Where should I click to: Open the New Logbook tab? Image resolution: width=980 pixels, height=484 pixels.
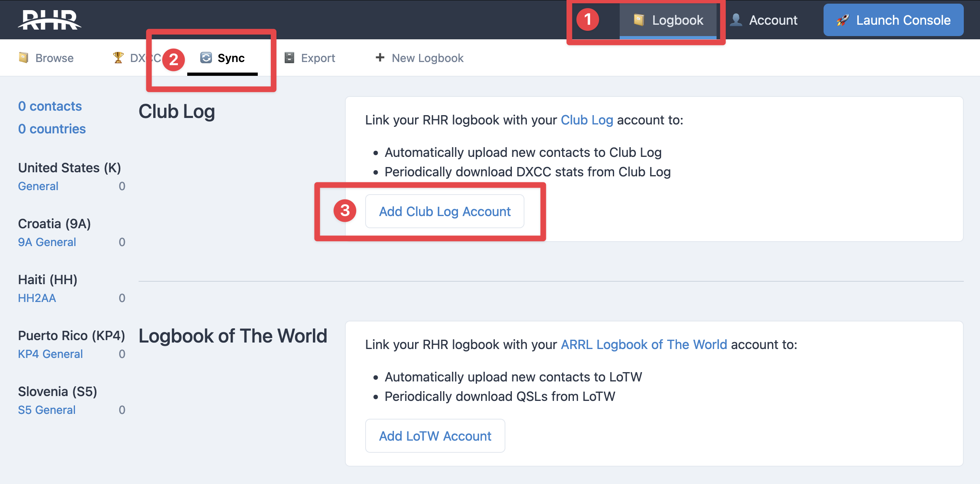click(x=427, y=58)
